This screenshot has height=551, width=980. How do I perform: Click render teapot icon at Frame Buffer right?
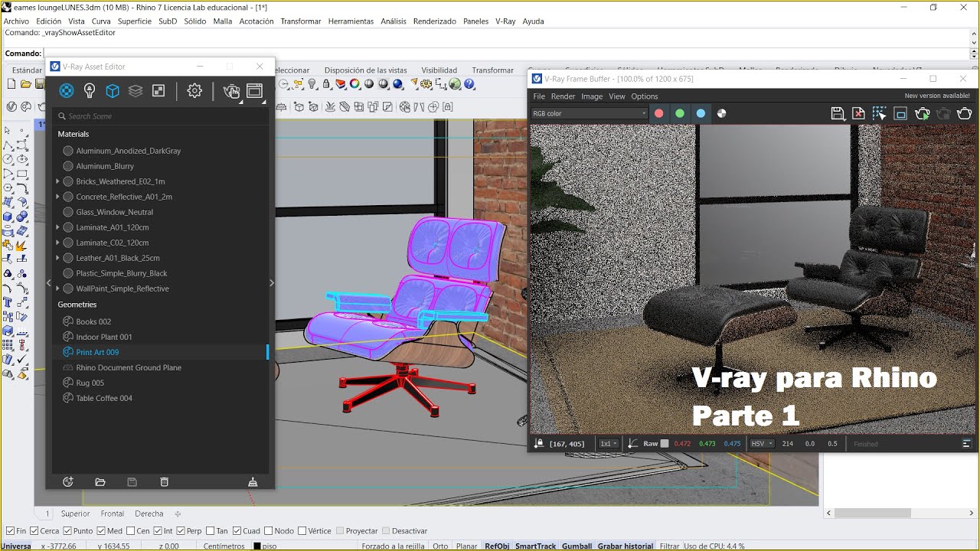pyautogui.click(x=964, y=113)
